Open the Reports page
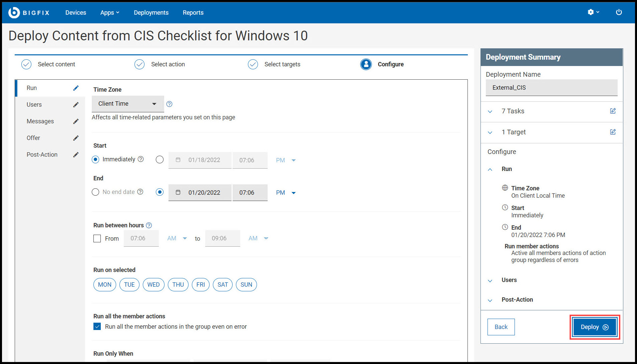The image size is (637, 364). coord(193,12)
